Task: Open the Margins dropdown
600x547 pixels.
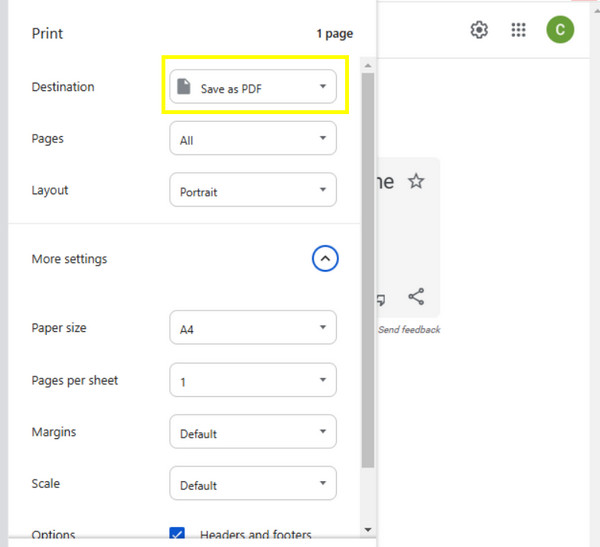Action: [253, 433]
